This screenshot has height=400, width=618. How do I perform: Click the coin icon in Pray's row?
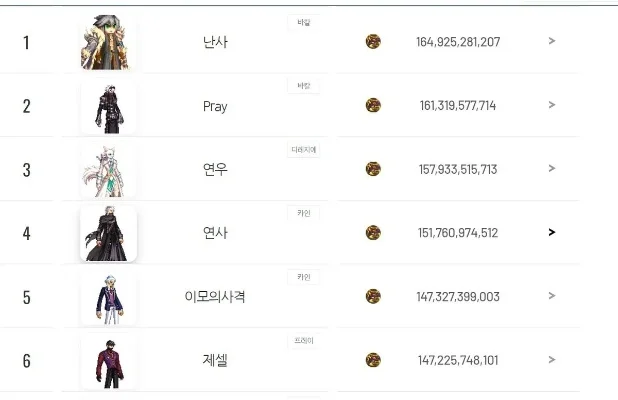point(373,106)
